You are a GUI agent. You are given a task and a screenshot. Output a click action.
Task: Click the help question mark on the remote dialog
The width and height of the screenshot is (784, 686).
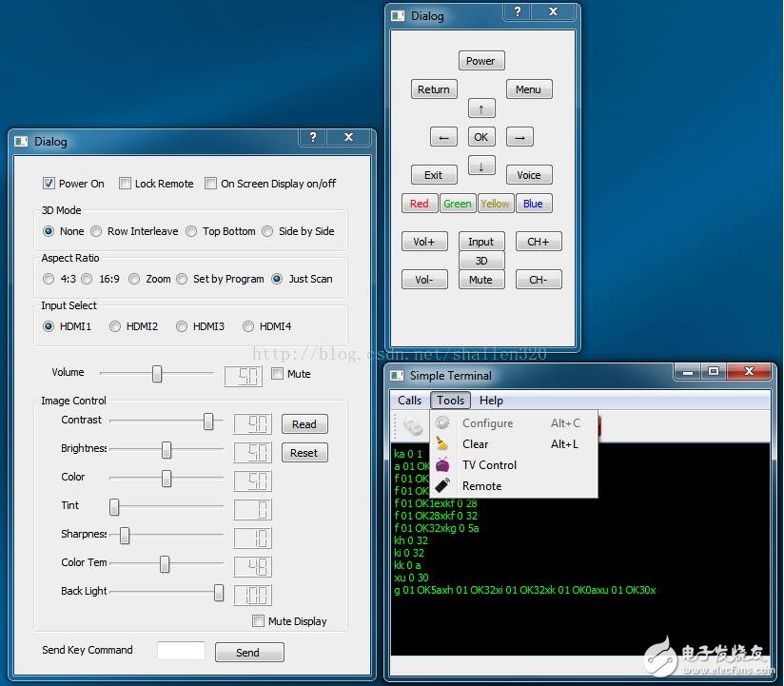[518, 12]
